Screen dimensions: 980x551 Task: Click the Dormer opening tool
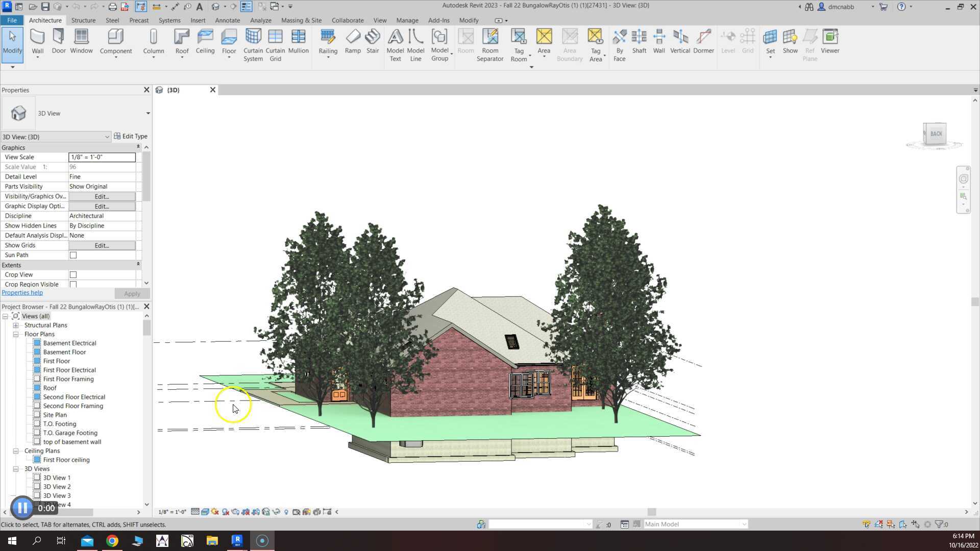coord(703,41)
